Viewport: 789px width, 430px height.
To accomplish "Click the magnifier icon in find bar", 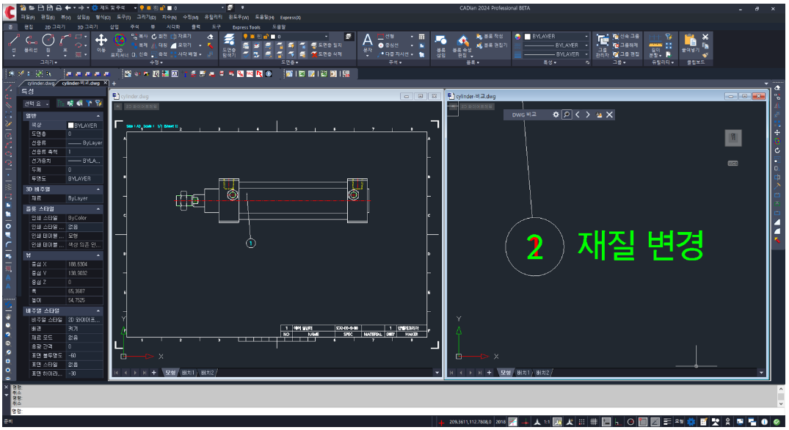I will [566, 115].
